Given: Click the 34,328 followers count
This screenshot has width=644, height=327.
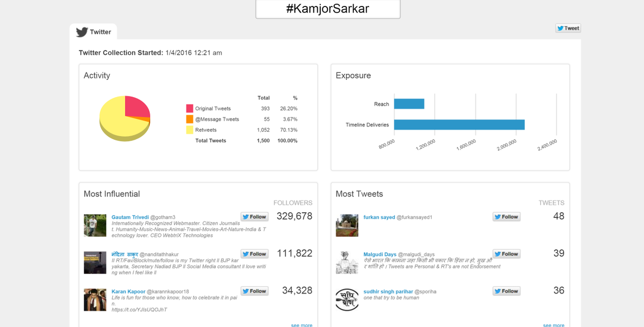Looking at the screenshot, I should click(x=297, y=290).
